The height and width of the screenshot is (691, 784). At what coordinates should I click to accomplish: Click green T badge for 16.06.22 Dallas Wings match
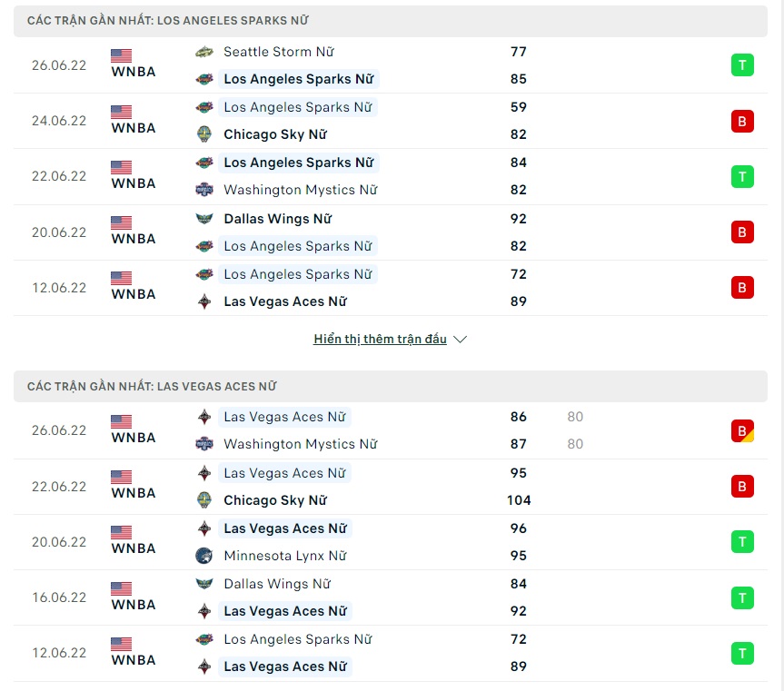click(x=742, y=597)
